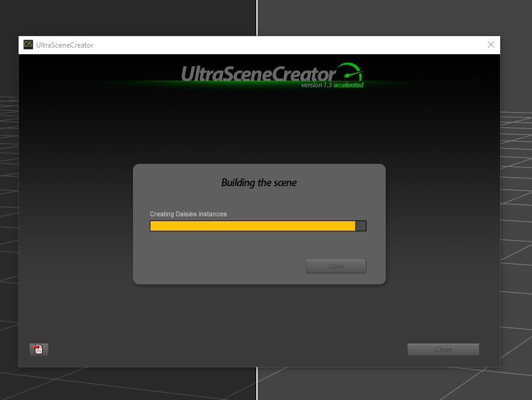Click the 'Building the scene' heading
532x400 pixels.
pos(259,183)
